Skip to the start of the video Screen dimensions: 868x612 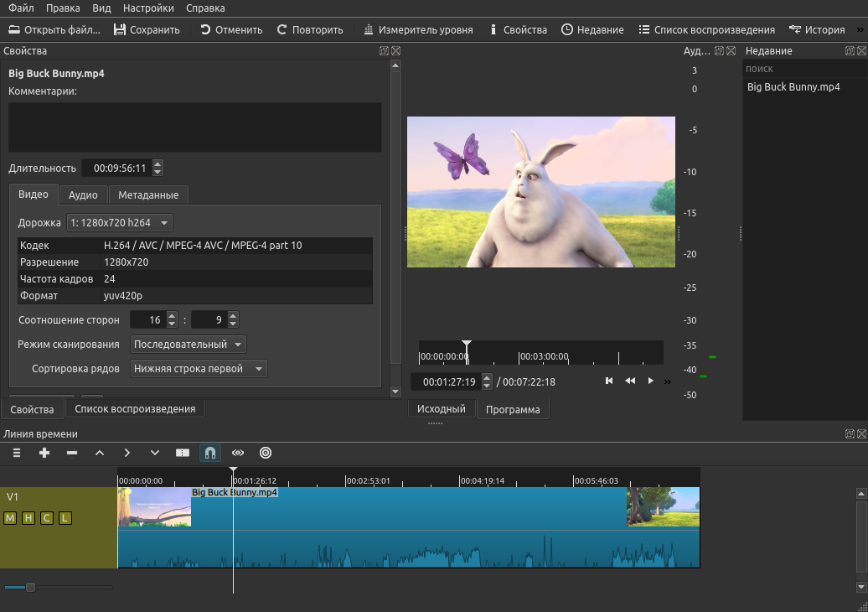click(609, 381)
